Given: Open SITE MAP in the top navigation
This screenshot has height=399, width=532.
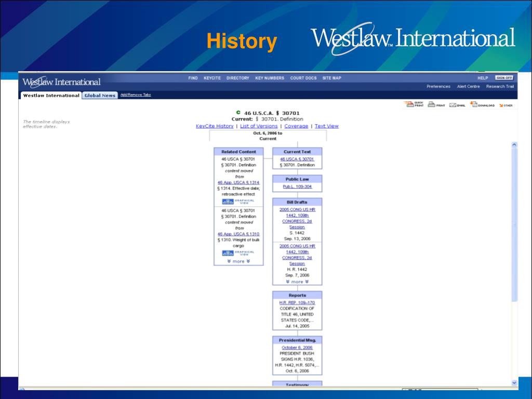Looking at the screenshot, I should 332,78.
